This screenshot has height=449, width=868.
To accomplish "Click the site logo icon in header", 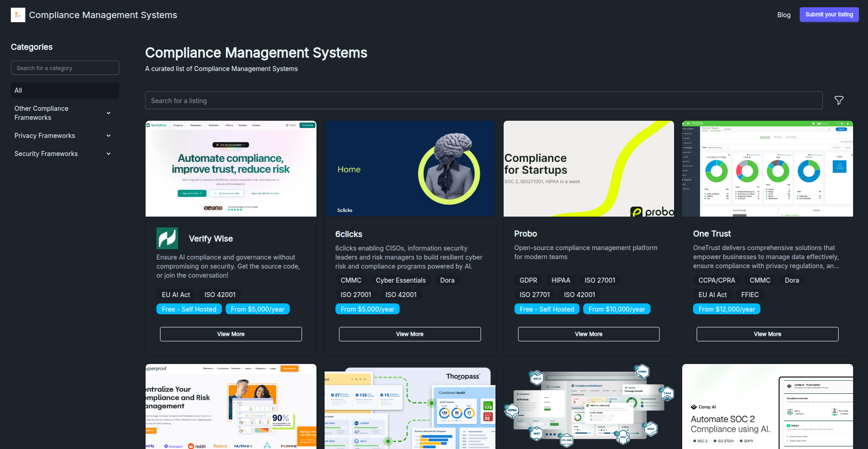I will click(x=18, y=15).
